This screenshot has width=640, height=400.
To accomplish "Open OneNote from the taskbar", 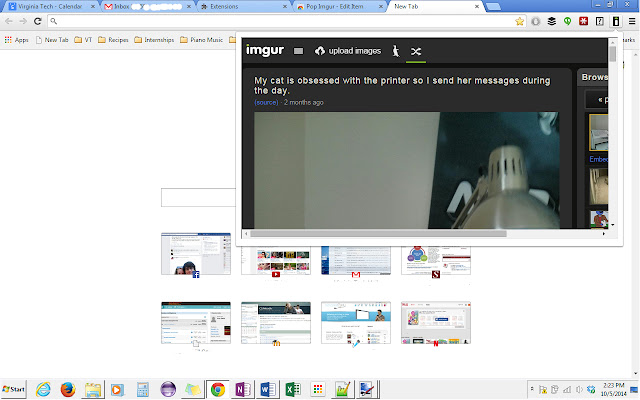I will pyautogui.click(x=243, y=389).
